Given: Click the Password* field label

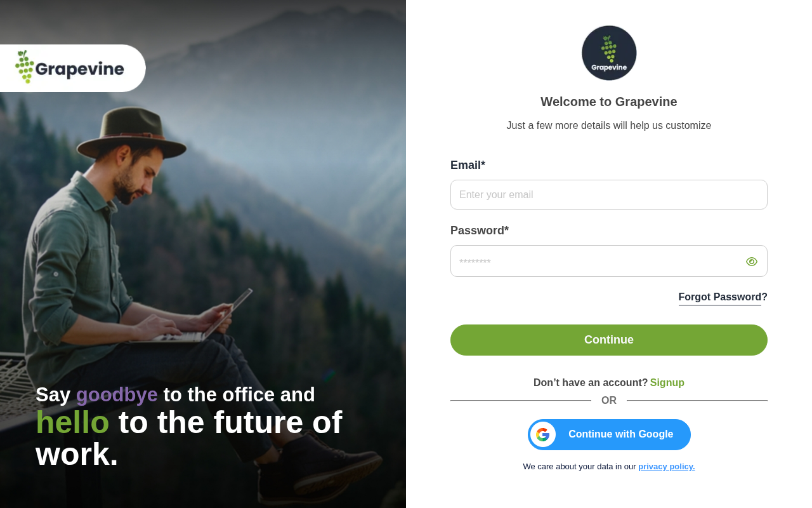Looking at the screenshot, I should click(x=480, y=231).
